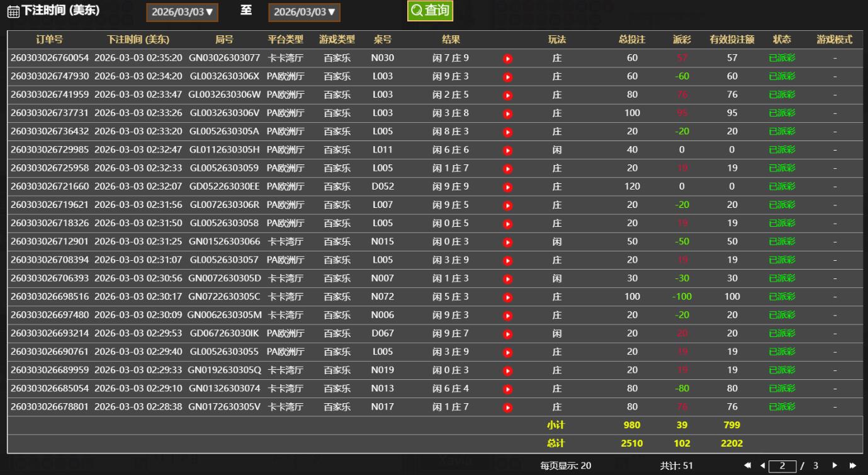This screenshot has height=475, width=868.
Task: Click the 订单号 column header
Action: pos(49,40)
